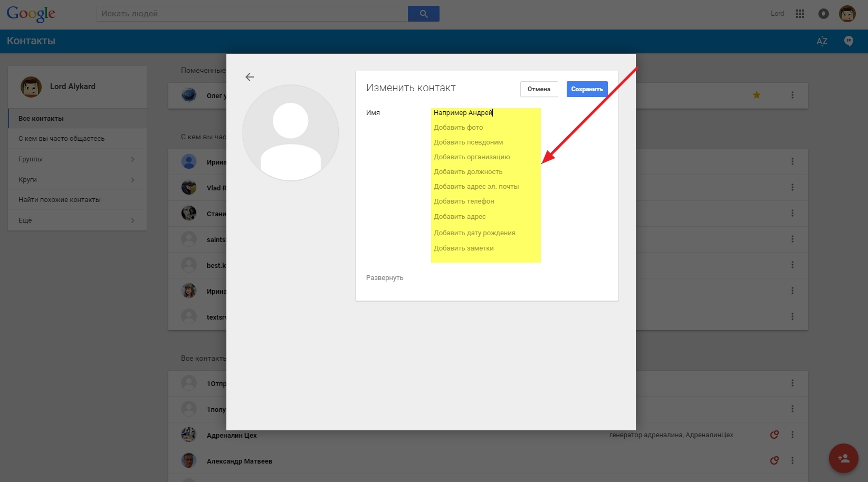Cancel editing with 'Отмена'
The width and height of the screenshot is (868, 482).
(x=539, y=89)
